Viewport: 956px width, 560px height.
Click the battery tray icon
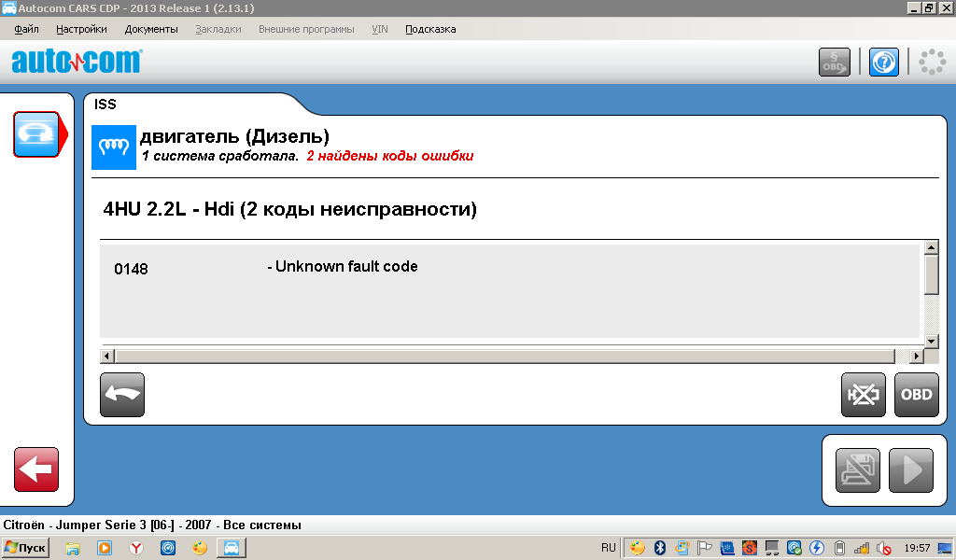[x=839, y=548]
